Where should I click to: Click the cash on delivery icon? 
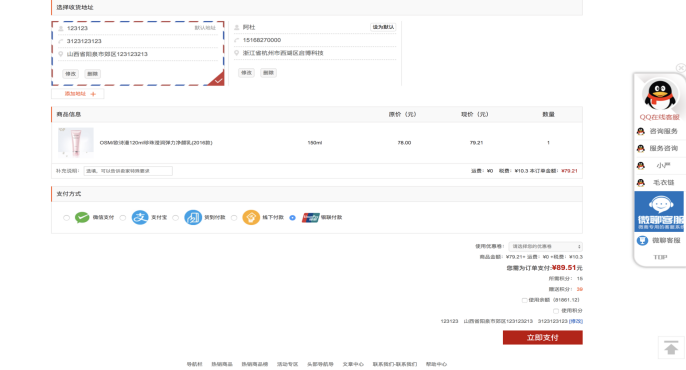pyautogui.click(x=192, y=217)
